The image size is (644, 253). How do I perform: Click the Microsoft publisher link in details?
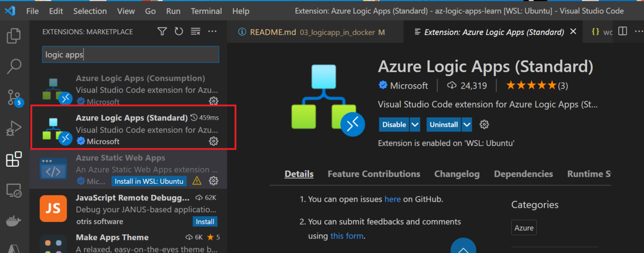409,86
